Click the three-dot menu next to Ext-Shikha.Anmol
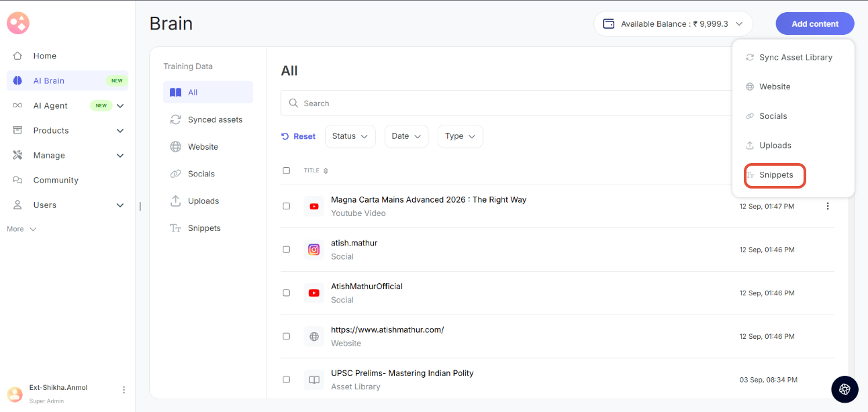 pyautogui.click(x=124, y=390)
